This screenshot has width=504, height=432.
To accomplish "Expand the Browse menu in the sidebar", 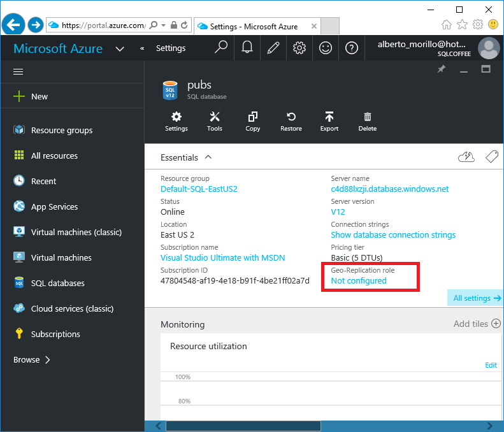I will (31, 359).
